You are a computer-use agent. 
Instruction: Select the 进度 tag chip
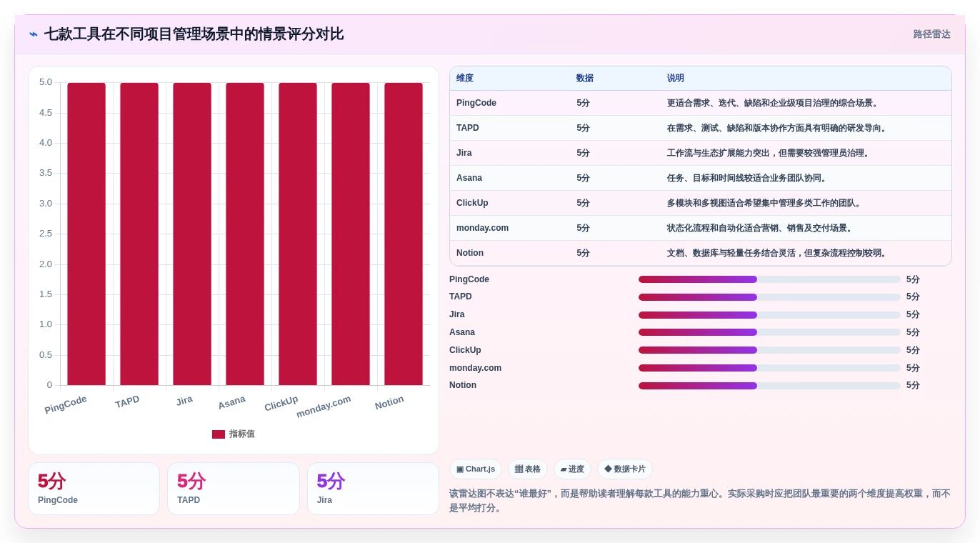[572, 469]
